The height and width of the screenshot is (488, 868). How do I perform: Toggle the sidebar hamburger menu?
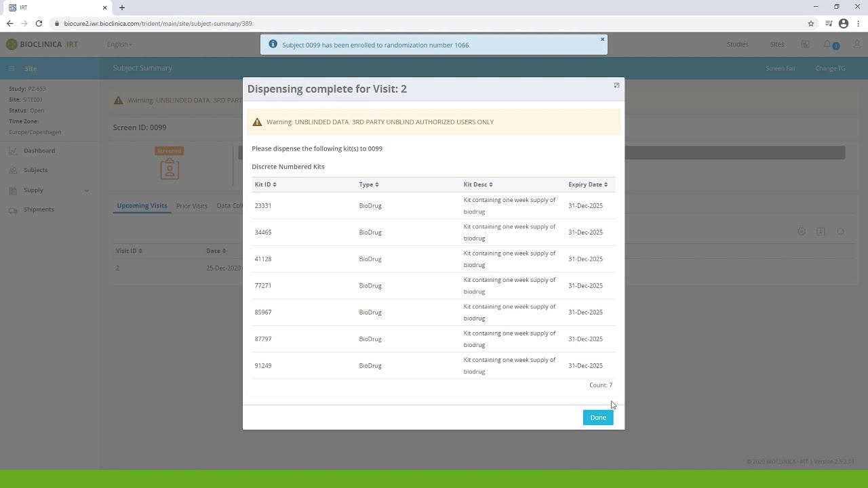(x=12, y=68)
